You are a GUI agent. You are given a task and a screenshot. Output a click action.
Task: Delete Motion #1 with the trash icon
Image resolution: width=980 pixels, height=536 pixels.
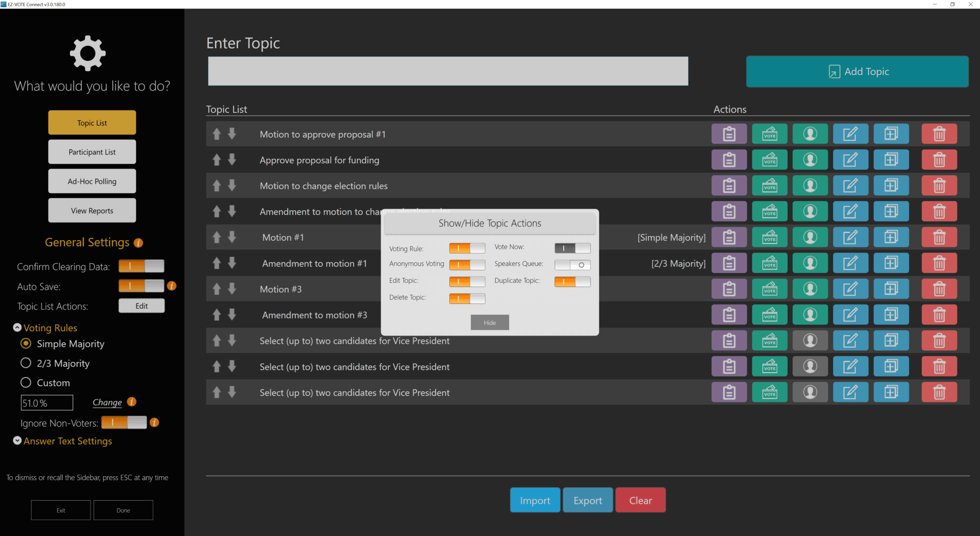coord(939,237)
